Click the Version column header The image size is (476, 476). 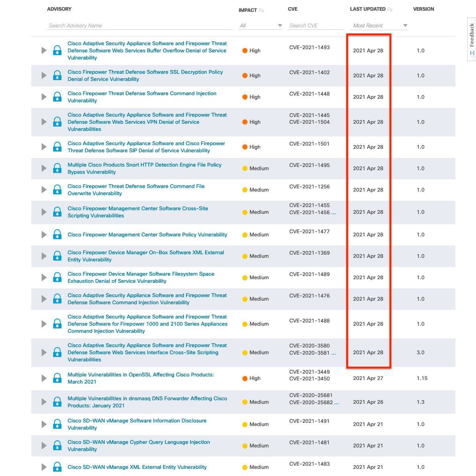tap(423, 9)
